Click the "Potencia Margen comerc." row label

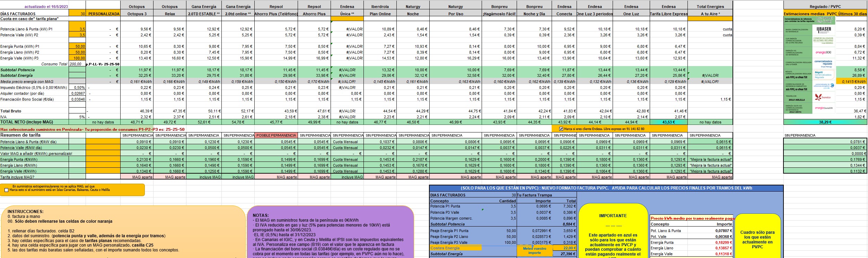pos(451,218)
